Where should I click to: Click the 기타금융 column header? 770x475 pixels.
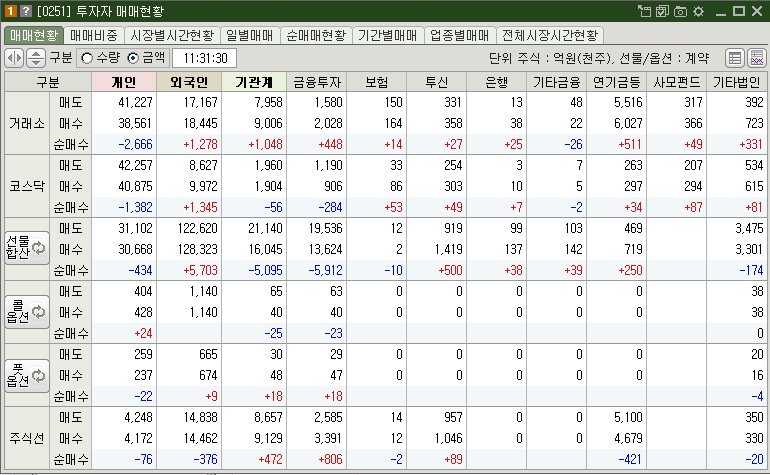click(556, 82)
